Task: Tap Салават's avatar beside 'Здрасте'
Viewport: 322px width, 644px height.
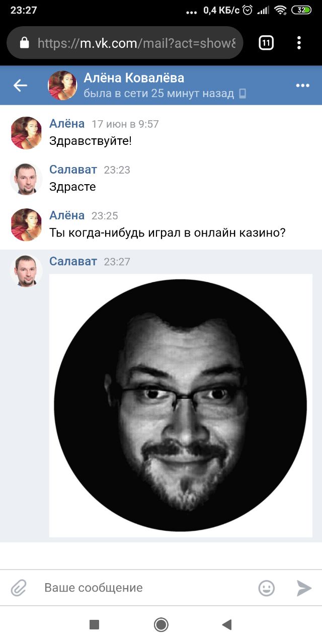Action: pyautogui.click(x=26, y=179)
